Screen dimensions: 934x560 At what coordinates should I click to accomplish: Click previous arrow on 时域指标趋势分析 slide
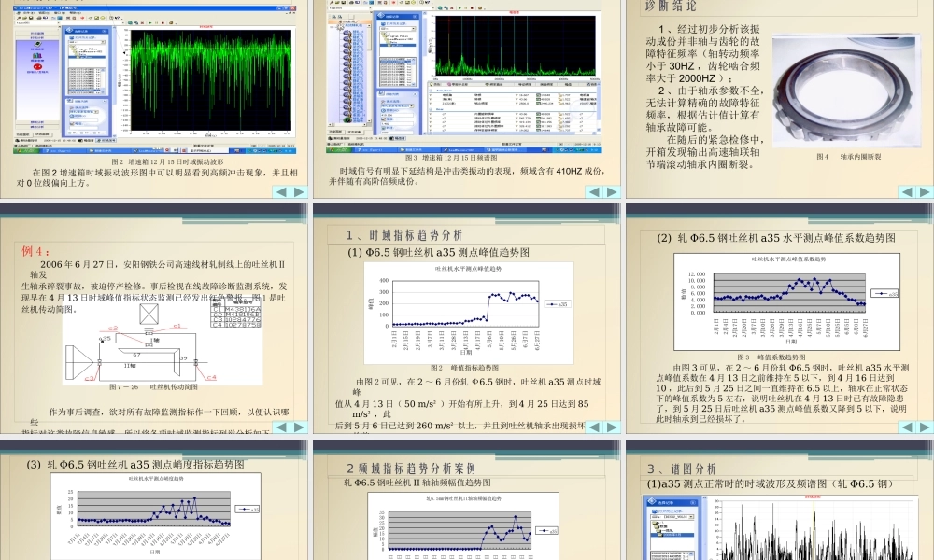(x=594, y=427)
